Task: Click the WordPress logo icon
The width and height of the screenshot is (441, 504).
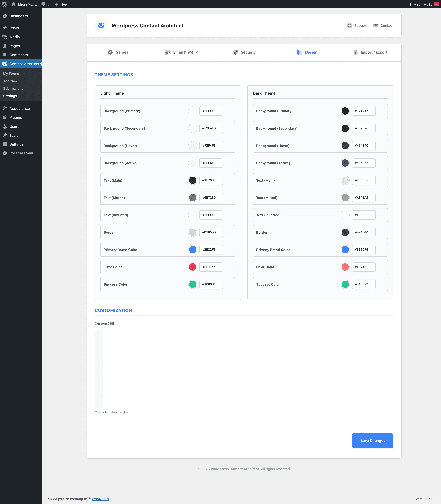Action: (x=4, y=4)
